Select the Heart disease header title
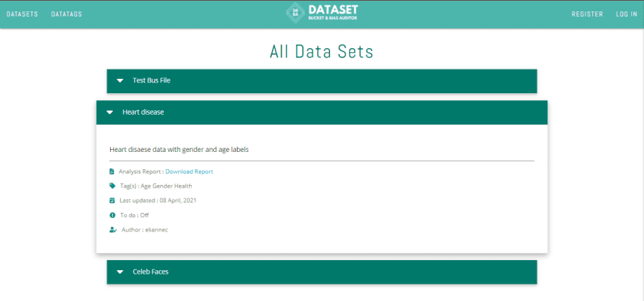The height and width of the screenshot is (301, 644). click(143, 113)
